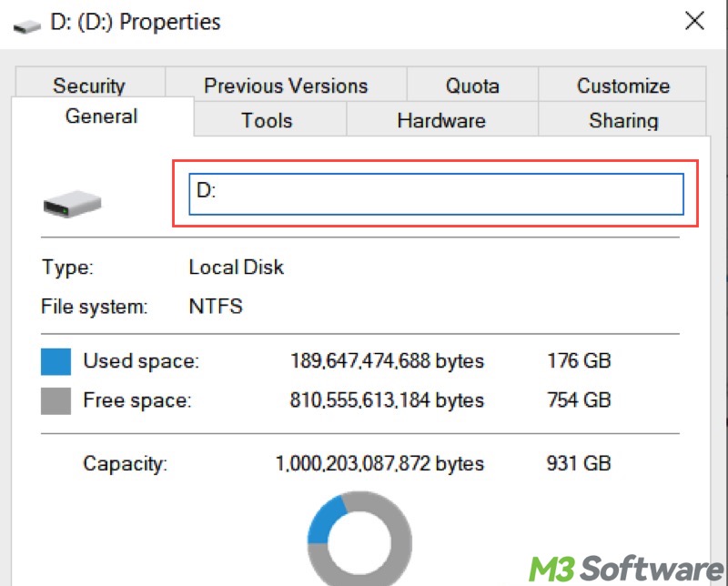Click the gray Free space color swatch
The width and height of the screenshot is (728, 586).
(x=56, y=400)
